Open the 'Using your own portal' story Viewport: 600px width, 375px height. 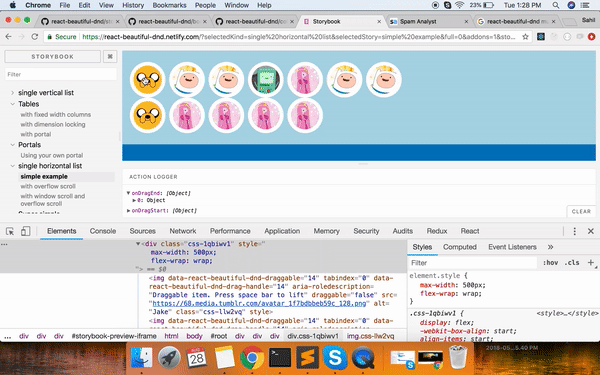(52, 155)
